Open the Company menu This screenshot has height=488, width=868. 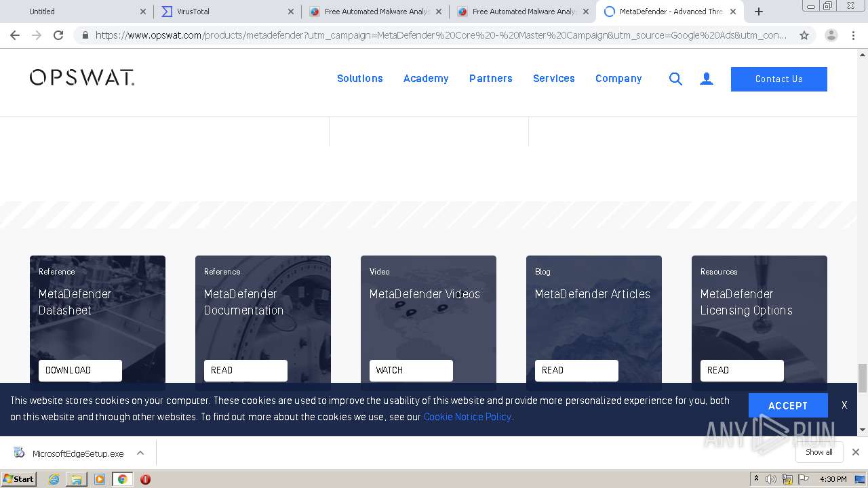pos(618,79)
